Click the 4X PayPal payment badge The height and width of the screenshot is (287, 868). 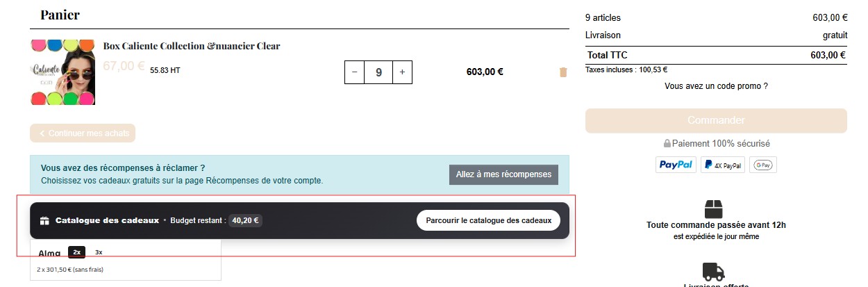(722, 165)
